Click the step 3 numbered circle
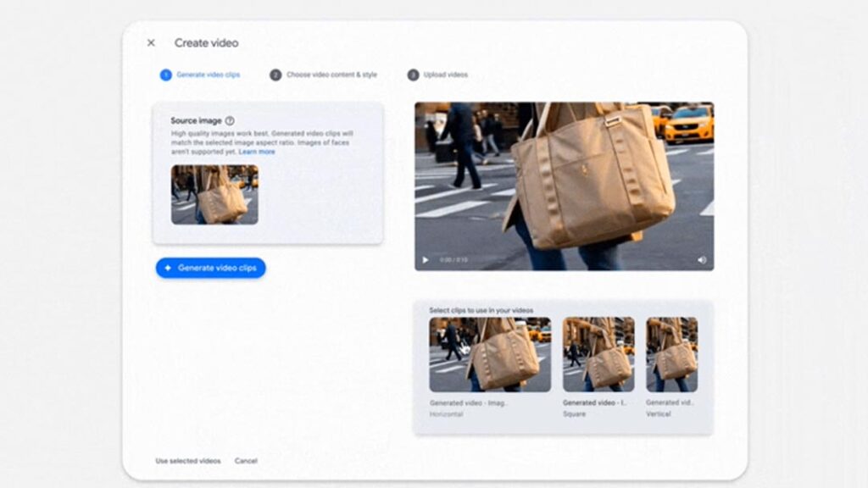 pyautogui.click(x=413, y=75)
